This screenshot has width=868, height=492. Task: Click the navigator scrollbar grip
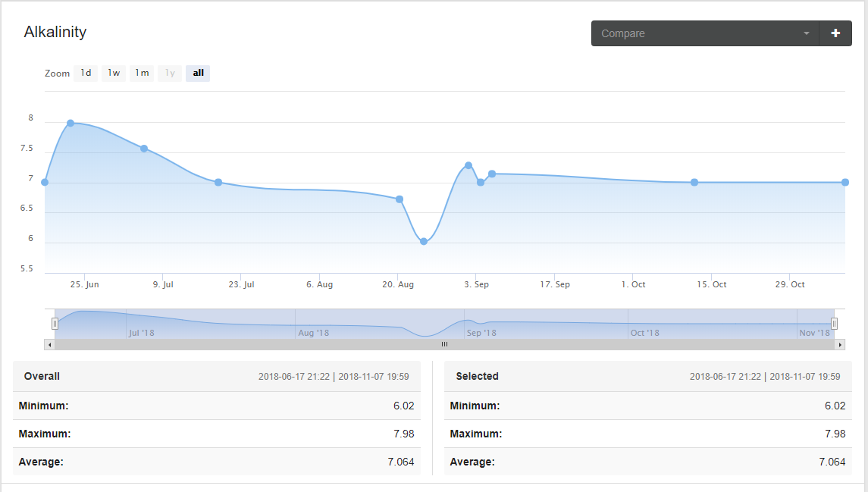(444, 344)
